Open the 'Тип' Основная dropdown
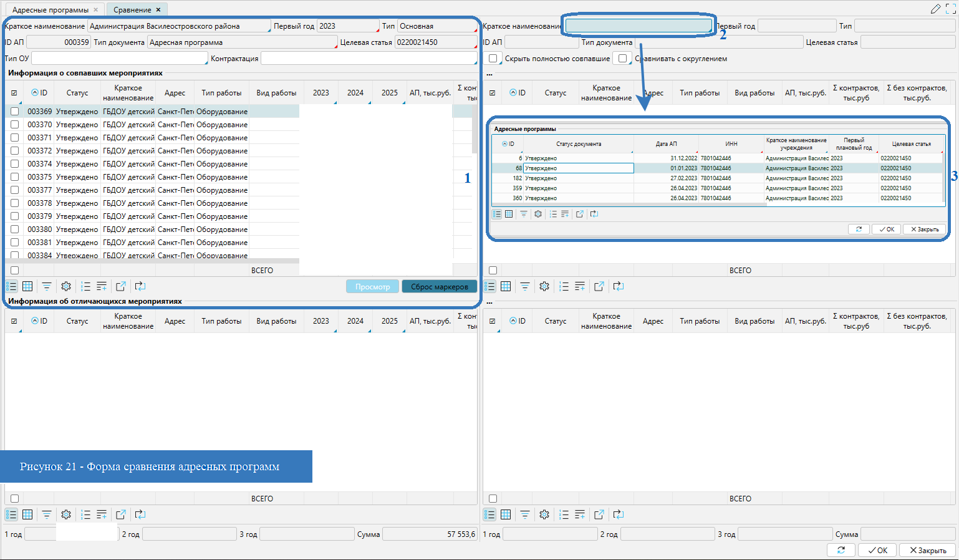Image resolution: width=959 pixels, height=560 pixels. pyautogui.click(x=437, y=26)
